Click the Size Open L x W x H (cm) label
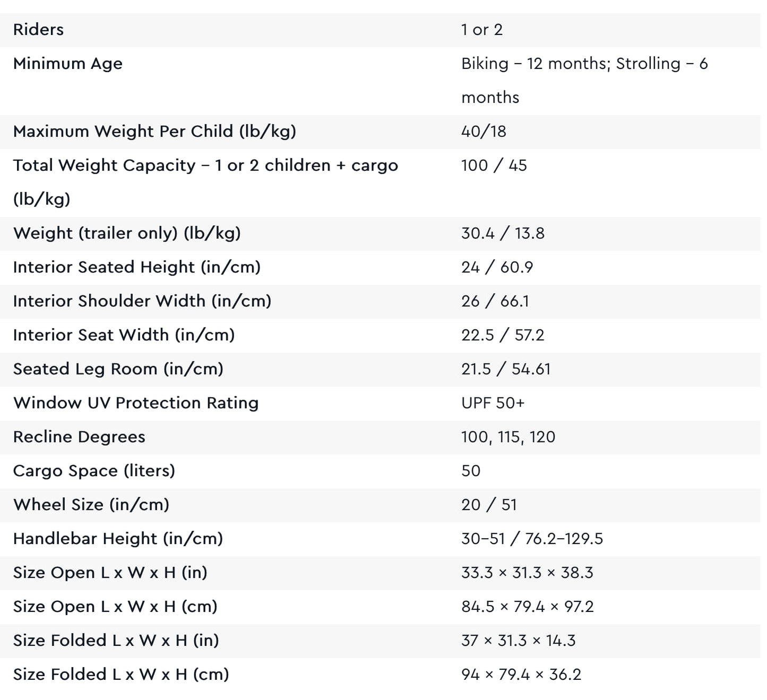The height and width of the screenshot is (700, 767). coord(115,607)
